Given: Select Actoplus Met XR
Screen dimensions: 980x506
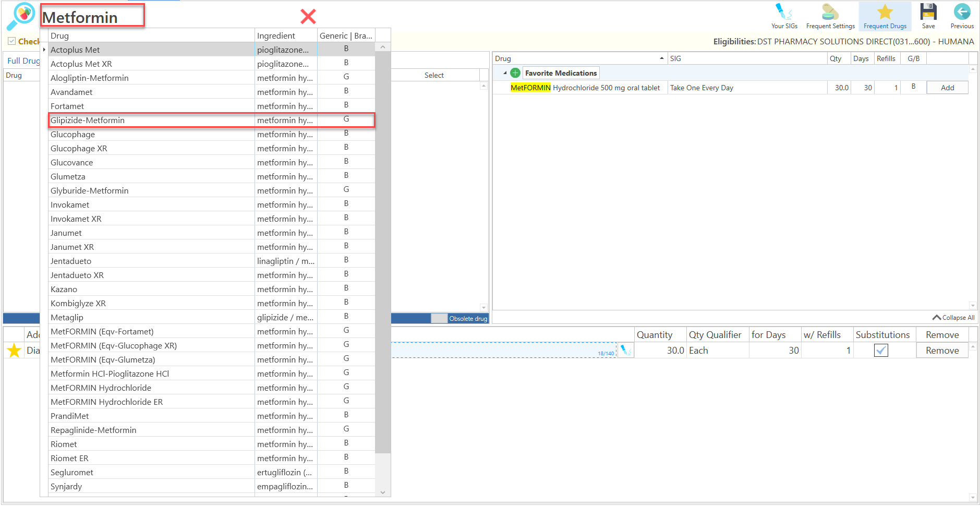Looking at the screenshot, I should pyautogui.click(x=212, y=64).
